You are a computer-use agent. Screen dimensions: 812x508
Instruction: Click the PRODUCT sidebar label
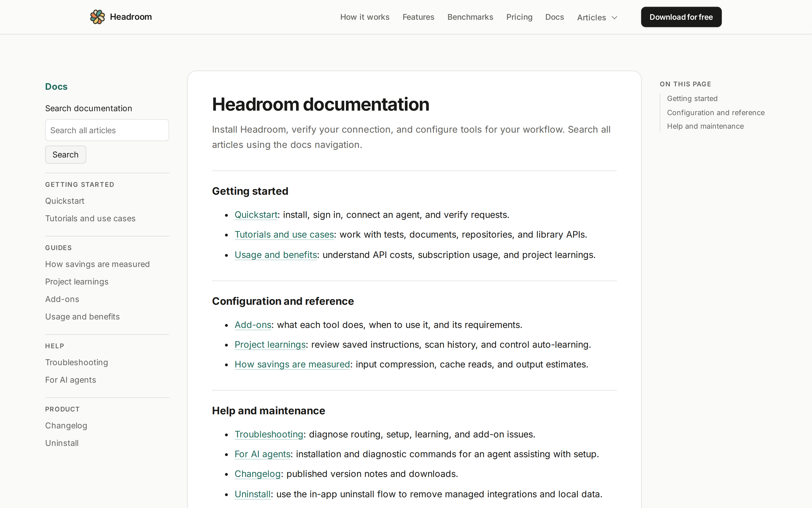point(62,409)
